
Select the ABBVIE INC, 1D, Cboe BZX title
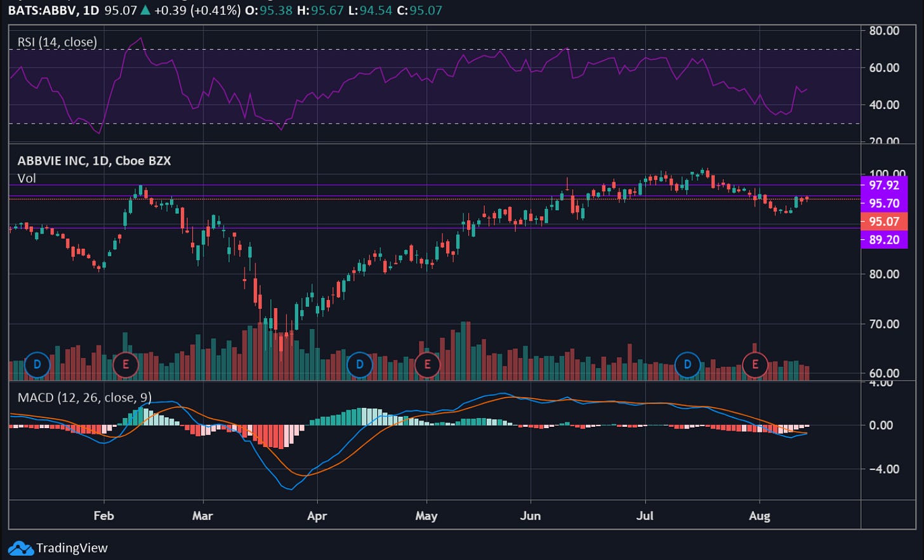point(94,160)
